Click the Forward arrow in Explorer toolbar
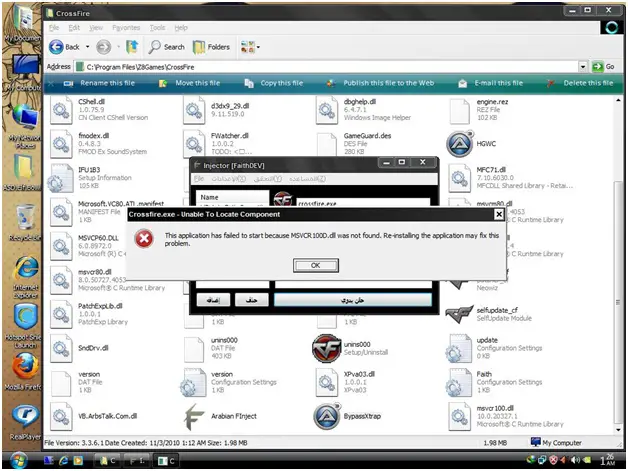This screenshot has width=628, height=471. pyautogui.click(x=104, y=47)
